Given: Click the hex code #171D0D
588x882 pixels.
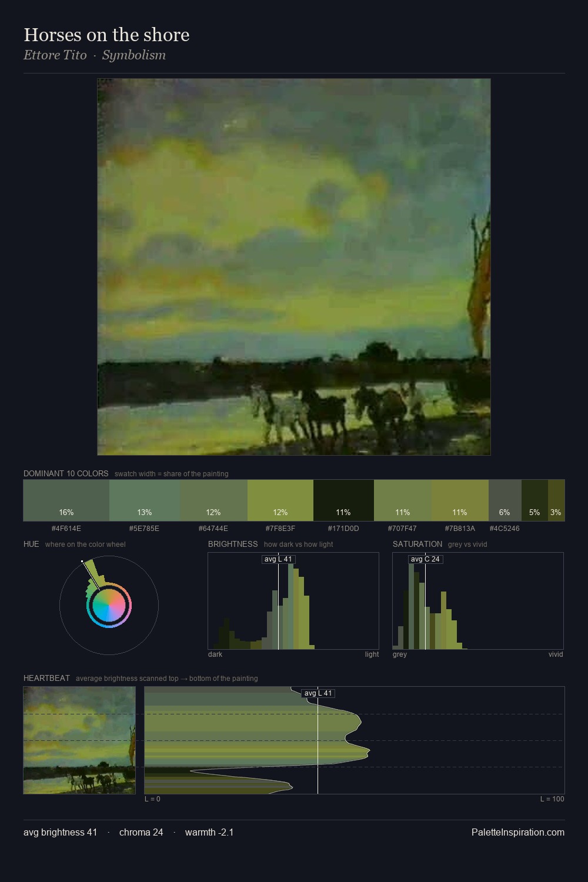Looking at the screenshot, I should 343,528.
